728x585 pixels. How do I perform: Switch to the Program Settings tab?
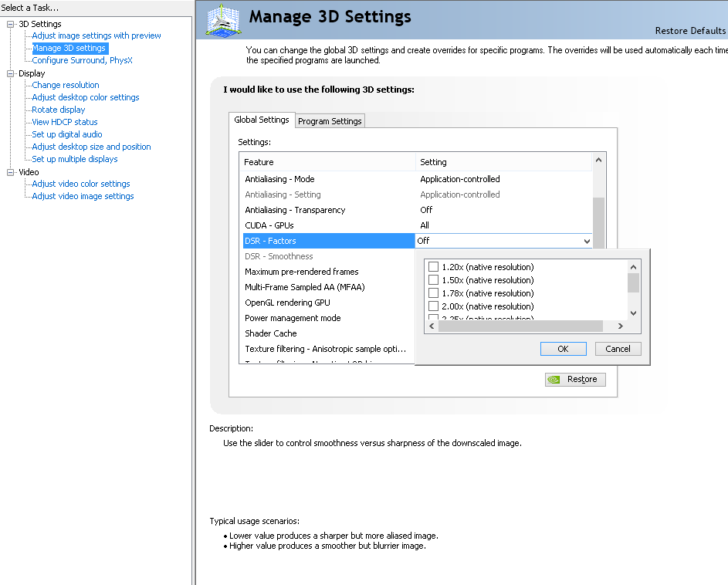coord(330,121)
